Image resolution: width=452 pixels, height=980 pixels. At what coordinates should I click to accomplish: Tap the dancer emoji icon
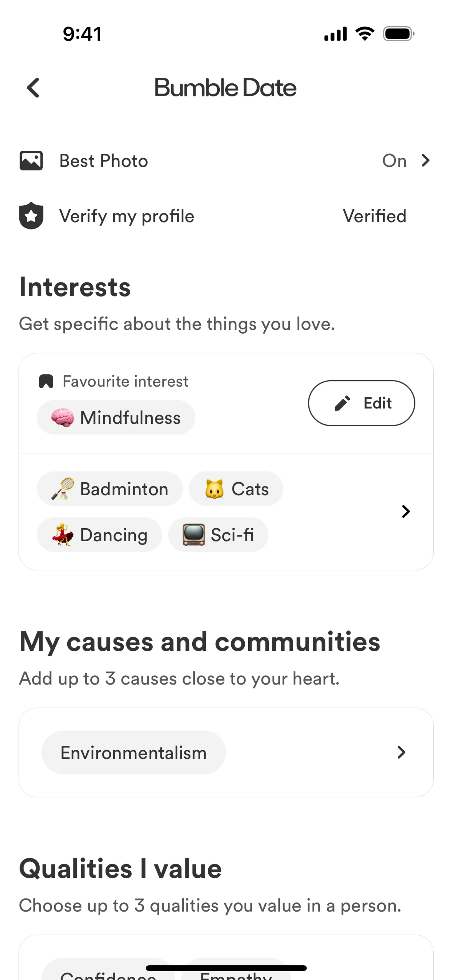click(x=63, y=535)
